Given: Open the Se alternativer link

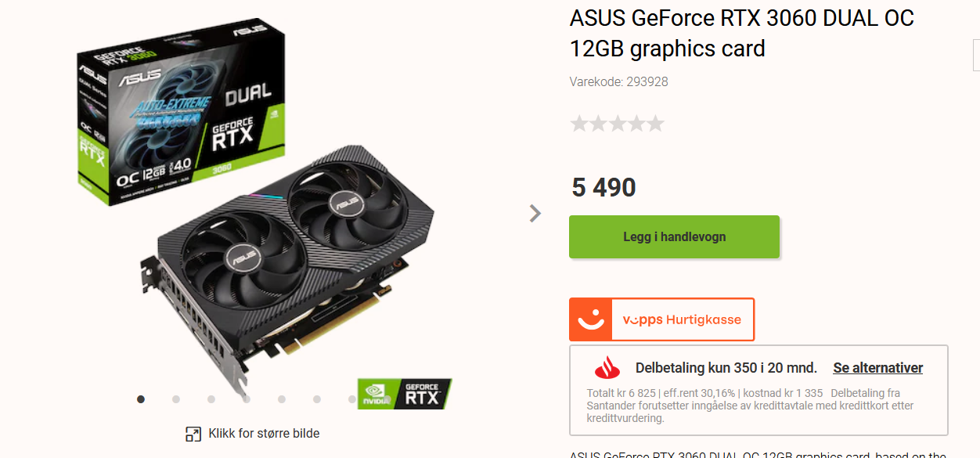Looking at the screenshot, I should click(x=877, y=368).
